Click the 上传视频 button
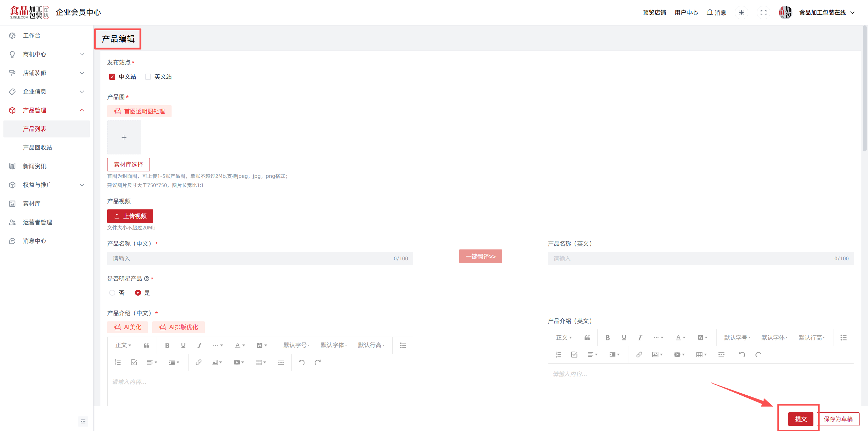Image resolution: width=868 pixels, height=431 pixels. 130,216
